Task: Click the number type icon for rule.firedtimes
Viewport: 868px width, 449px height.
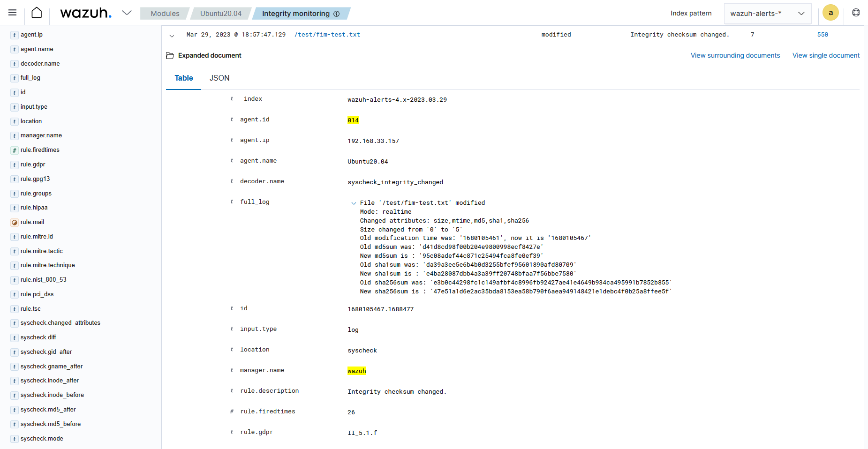Action: [15, 150]
